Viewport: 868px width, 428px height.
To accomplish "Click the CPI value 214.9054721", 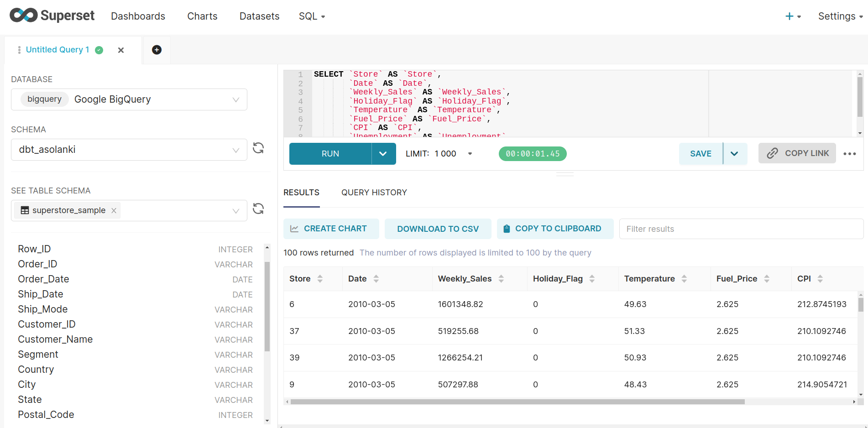I will pos(822,385).
